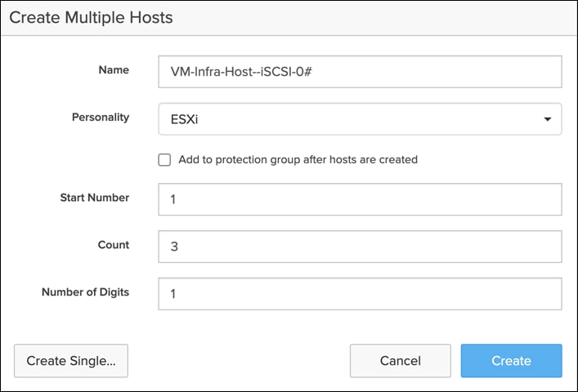Click the Personality label text
Image resolution: width=578 pixels, height=392 pixels.
click(x=101, y=118)
